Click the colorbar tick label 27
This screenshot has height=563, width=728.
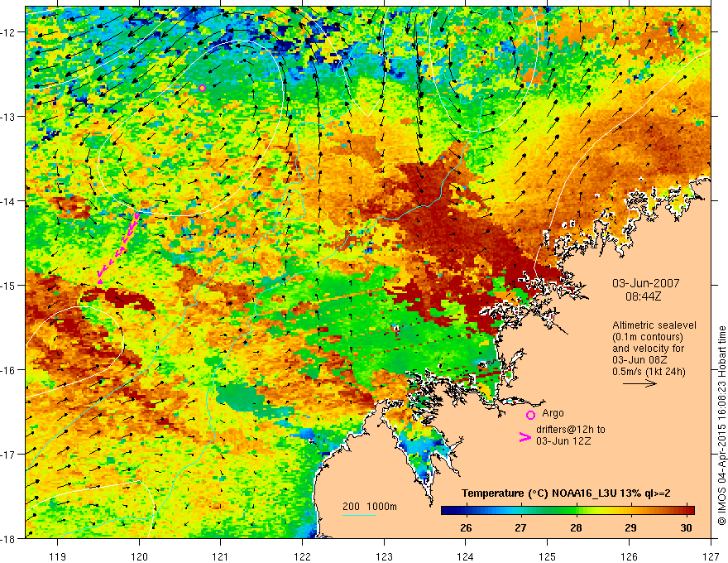click(x=520, y=528)
